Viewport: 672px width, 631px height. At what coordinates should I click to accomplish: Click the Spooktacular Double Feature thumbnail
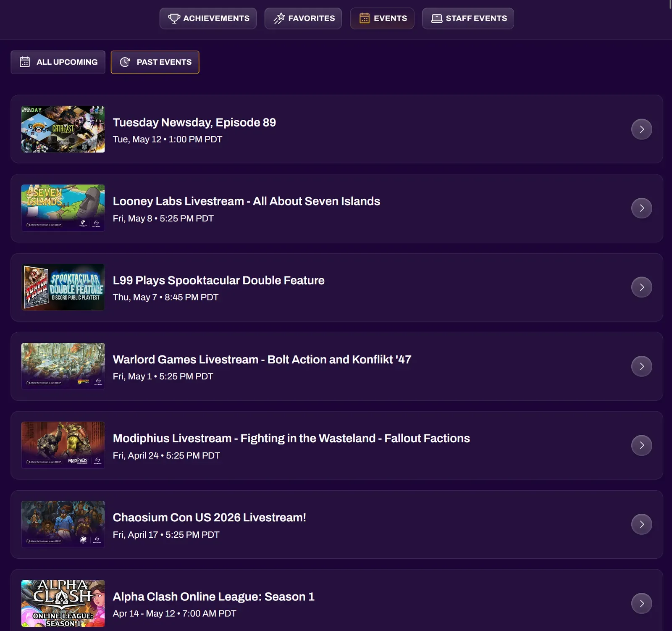point(63,287)
